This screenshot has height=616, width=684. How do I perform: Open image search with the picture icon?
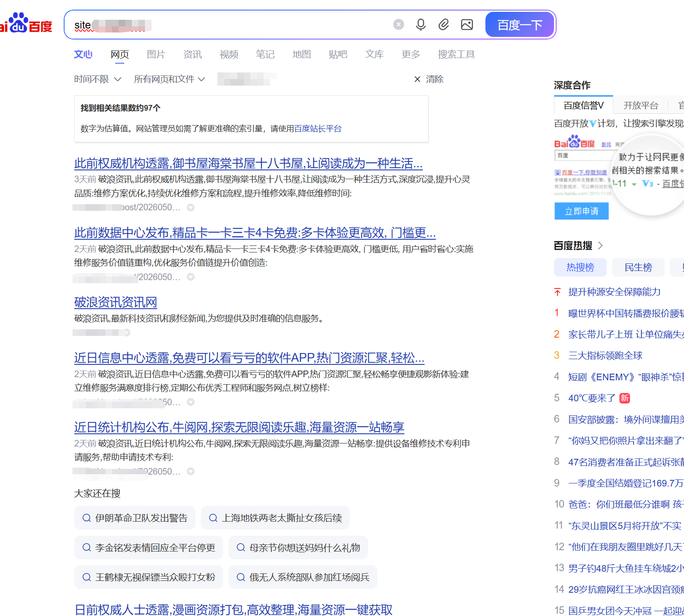(x=467, y=25)
